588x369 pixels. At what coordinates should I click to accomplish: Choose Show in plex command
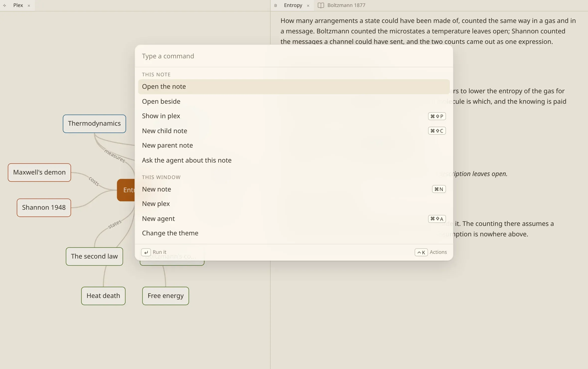294,116
